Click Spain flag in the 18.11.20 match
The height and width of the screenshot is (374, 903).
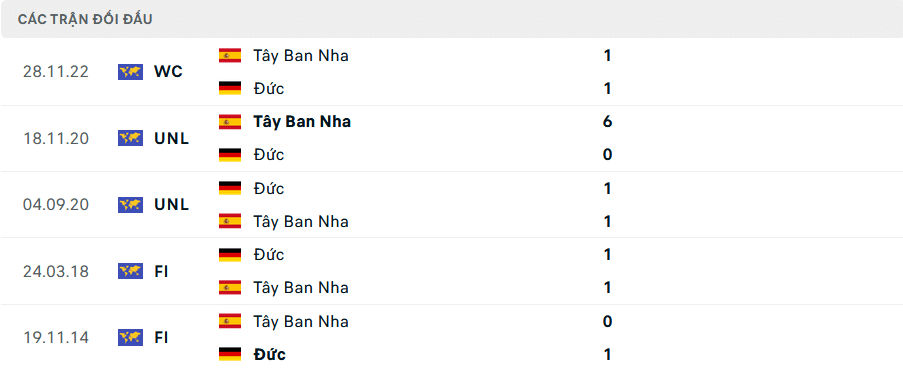[x=230, y=122]
